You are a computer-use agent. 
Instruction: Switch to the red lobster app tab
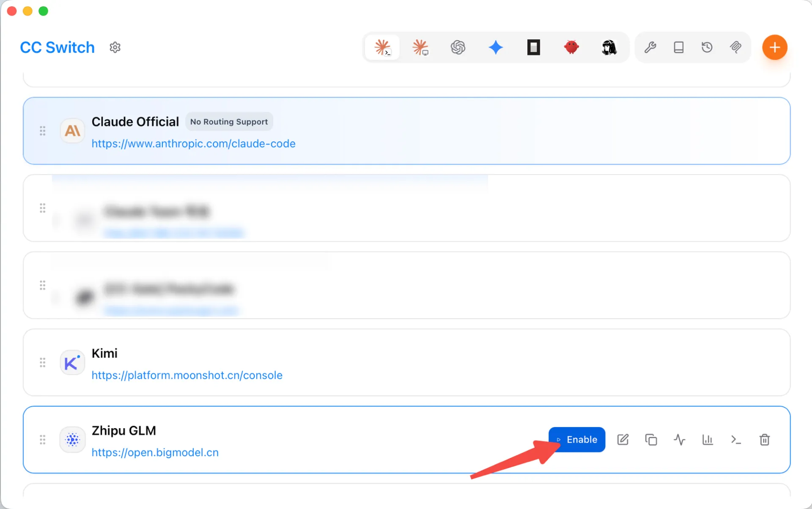coord(571,47)
